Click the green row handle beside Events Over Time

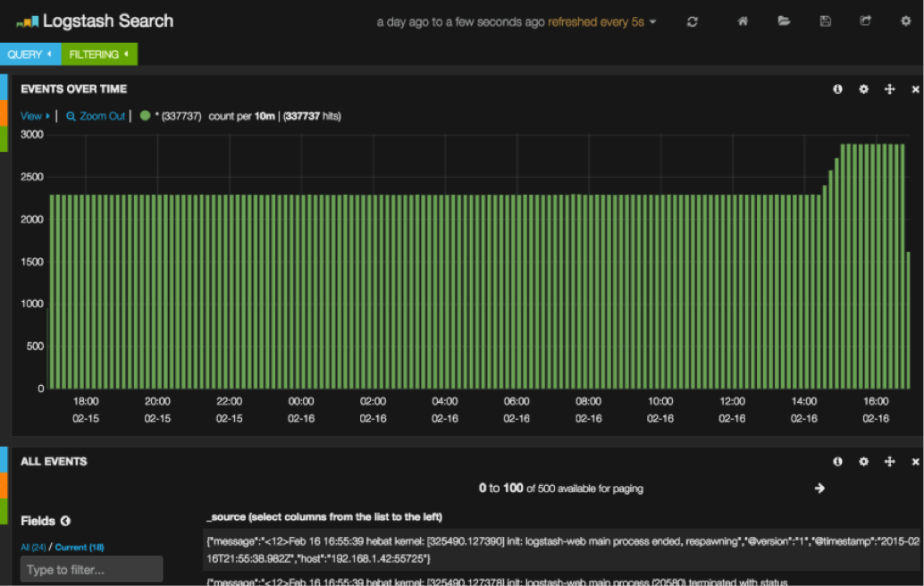point(4,139)
